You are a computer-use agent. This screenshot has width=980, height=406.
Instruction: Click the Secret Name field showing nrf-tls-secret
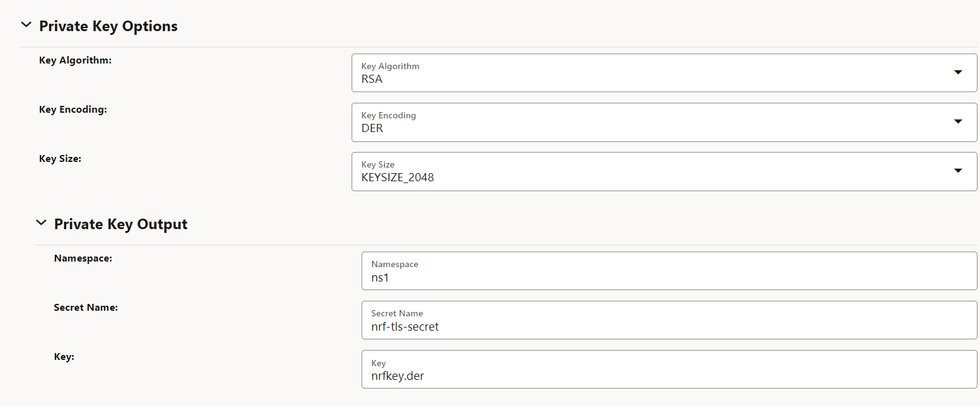(x=623, y=327)
